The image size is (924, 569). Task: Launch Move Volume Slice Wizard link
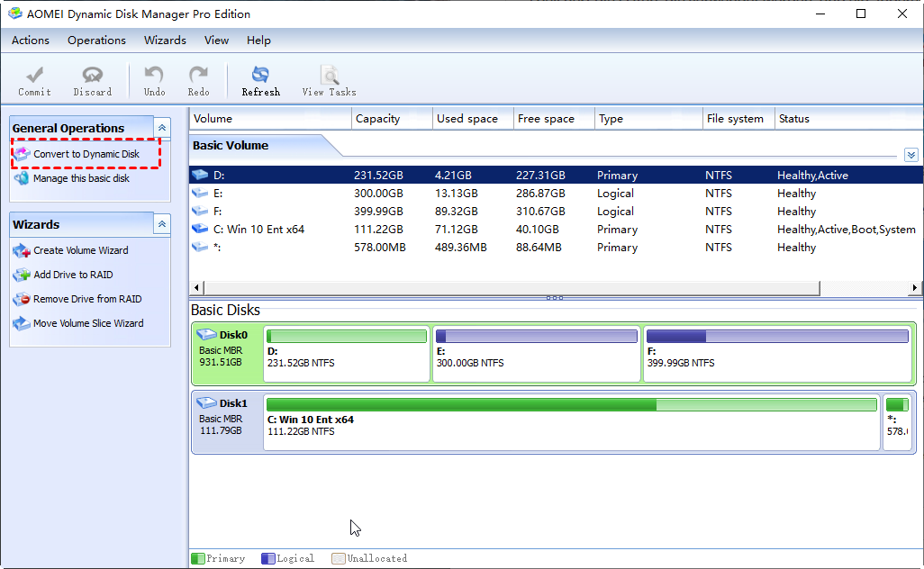point(88,323)
